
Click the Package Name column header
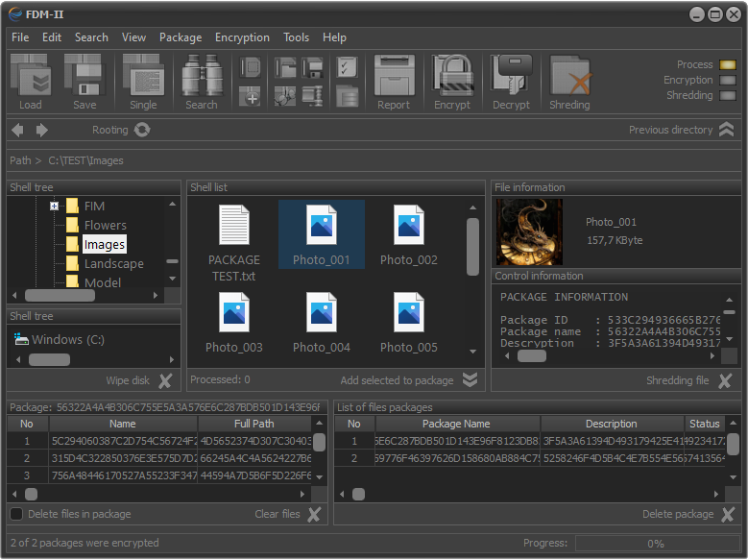click(456, 424)
